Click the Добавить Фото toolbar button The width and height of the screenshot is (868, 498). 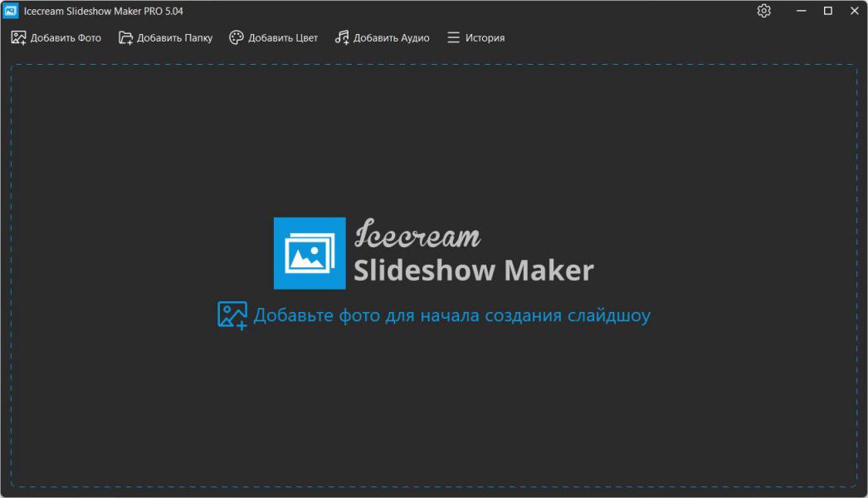[x=56, y=37]
